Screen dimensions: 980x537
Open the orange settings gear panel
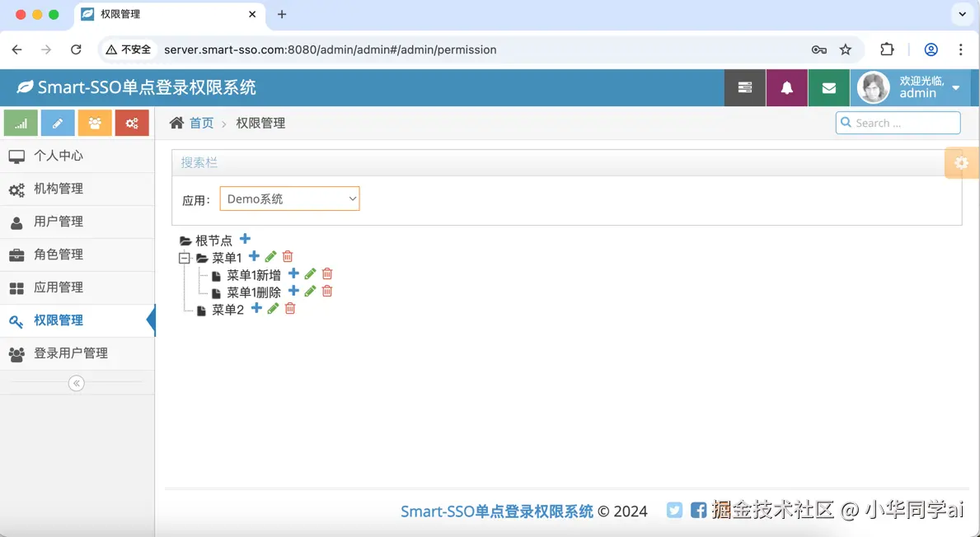click(961, 163)
